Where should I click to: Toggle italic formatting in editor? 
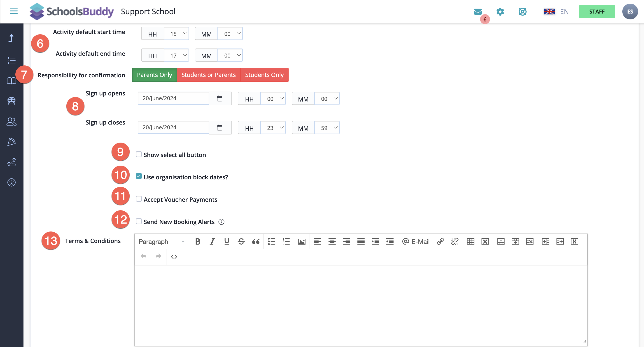point(212,242)
